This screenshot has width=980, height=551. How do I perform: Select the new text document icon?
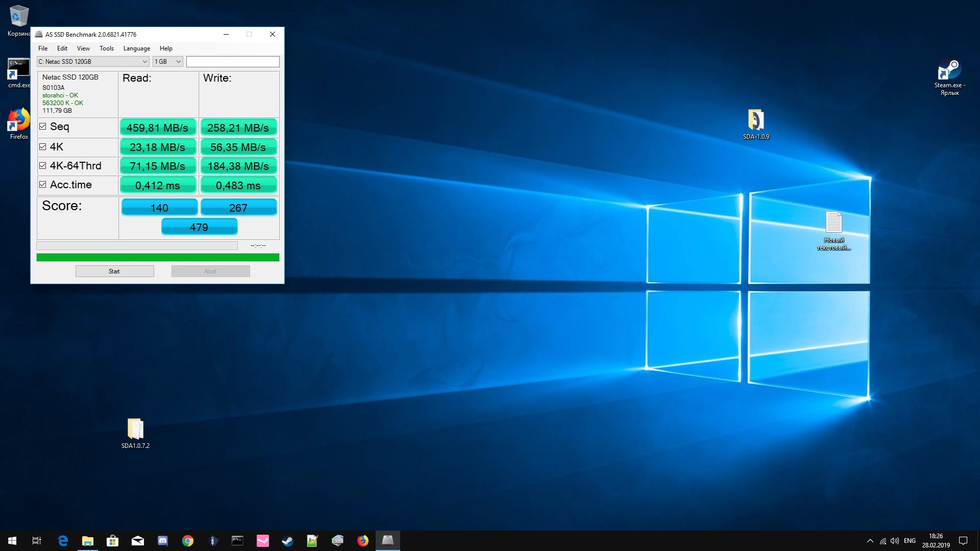click(834, 231)
